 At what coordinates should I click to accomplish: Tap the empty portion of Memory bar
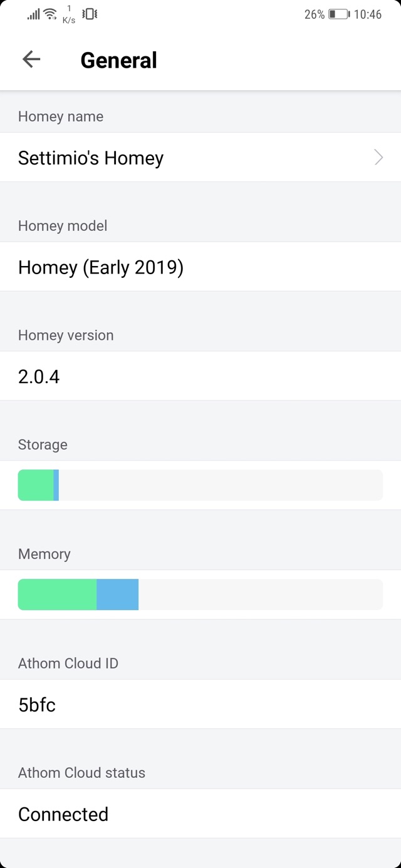[x=260, y=595]
